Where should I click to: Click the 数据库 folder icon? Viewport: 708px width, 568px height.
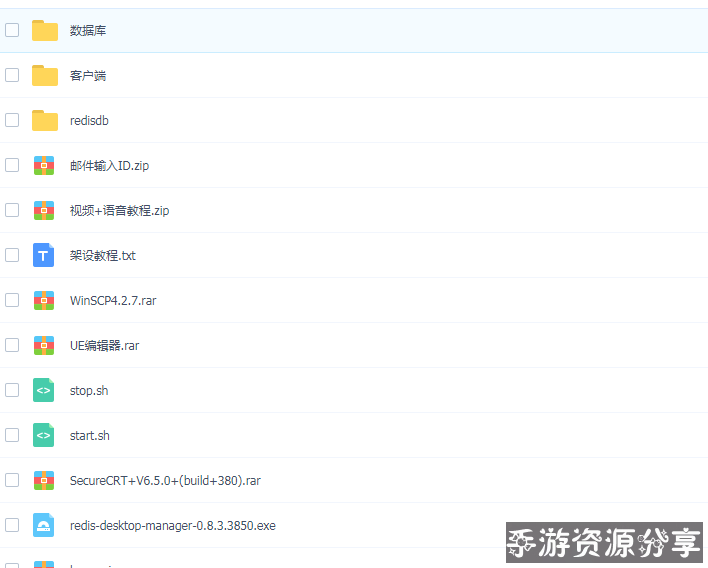click(x=44, y=30)
